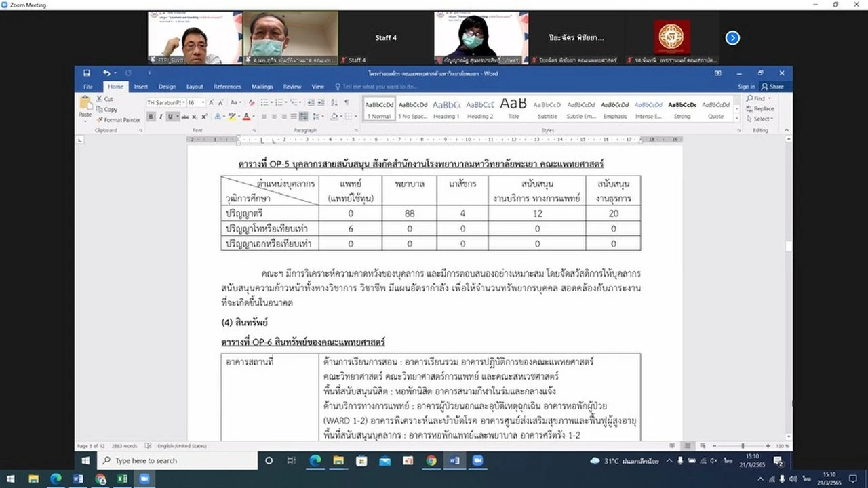Image resolution: width=868 pixels, height=488 pixels.
Task: Switch to Web Layout view
Action: pos(702,446)
